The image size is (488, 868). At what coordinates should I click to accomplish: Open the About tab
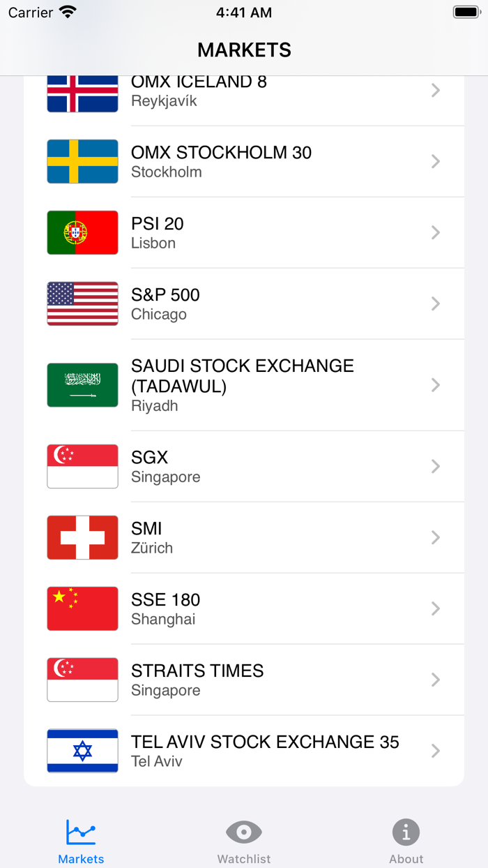406,839
